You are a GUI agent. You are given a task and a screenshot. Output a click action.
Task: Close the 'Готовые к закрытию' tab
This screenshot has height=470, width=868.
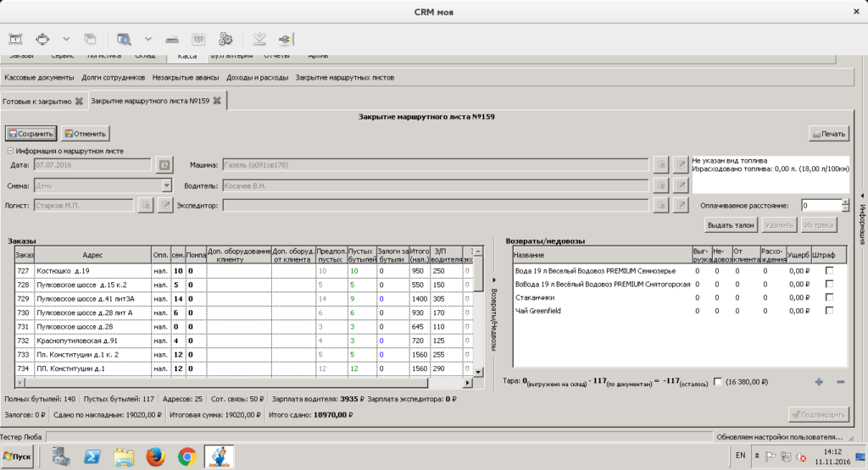coord(79,101)
